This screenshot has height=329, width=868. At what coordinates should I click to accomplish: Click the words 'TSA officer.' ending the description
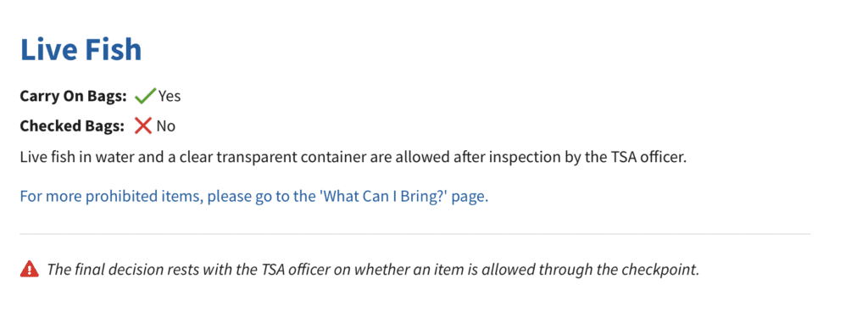[x=645, y=158]
